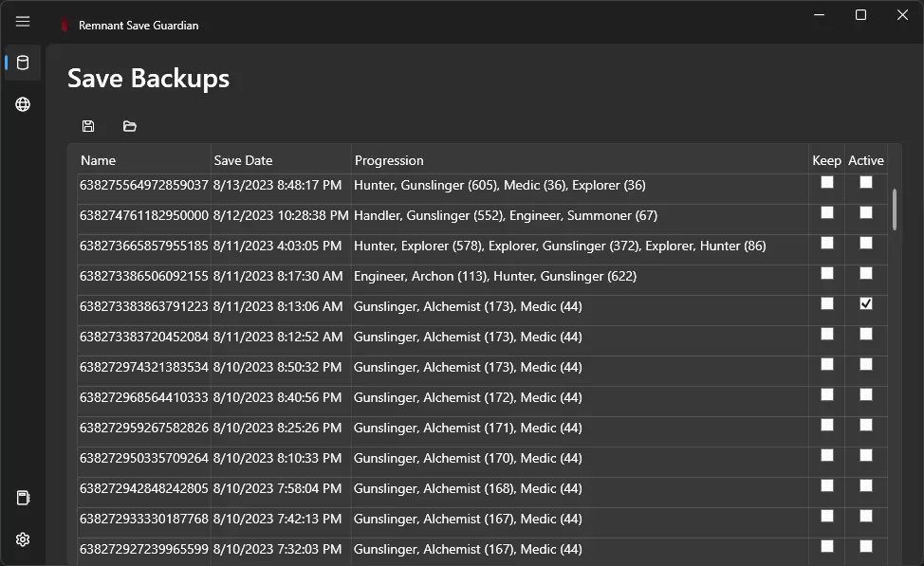Screen dimensions: 924x566
Task: Select the backup row 638273386506092155
Action: 143,276
